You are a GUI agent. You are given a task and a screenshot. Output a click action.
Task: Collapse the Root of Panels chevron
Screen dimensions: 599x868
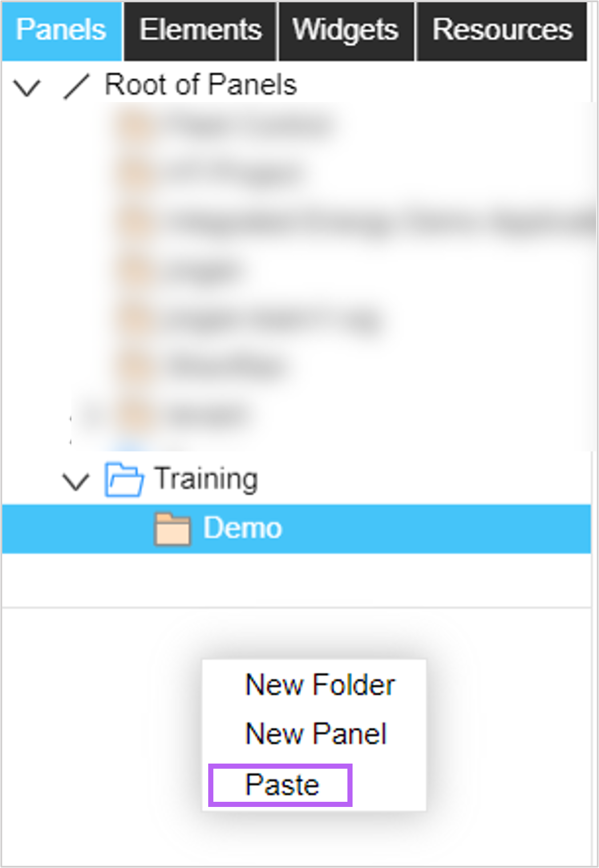point(27,87)
